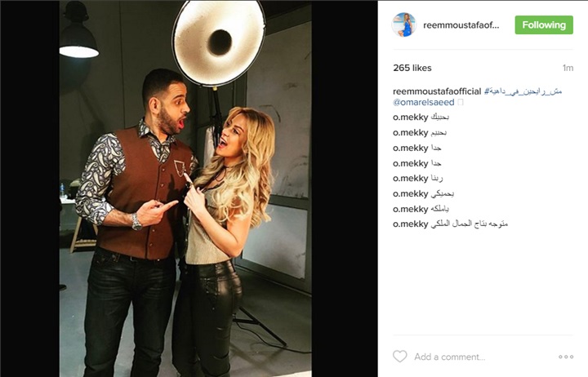Image resolution: width=588 pixels, height=377 pixels.
Task: Open o.mekky profile from last comment
Action: [x=410, y=224]
